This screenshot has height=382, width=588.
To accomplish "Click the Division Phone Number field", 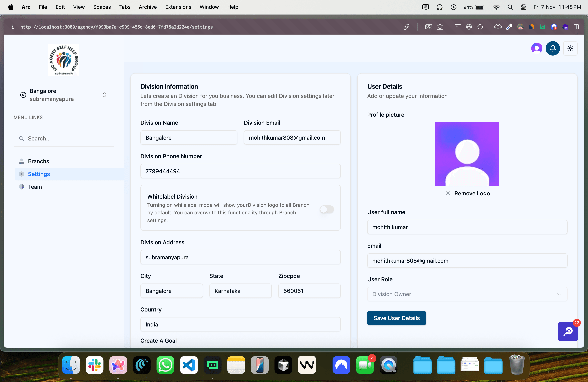I will tap(240, 171).
